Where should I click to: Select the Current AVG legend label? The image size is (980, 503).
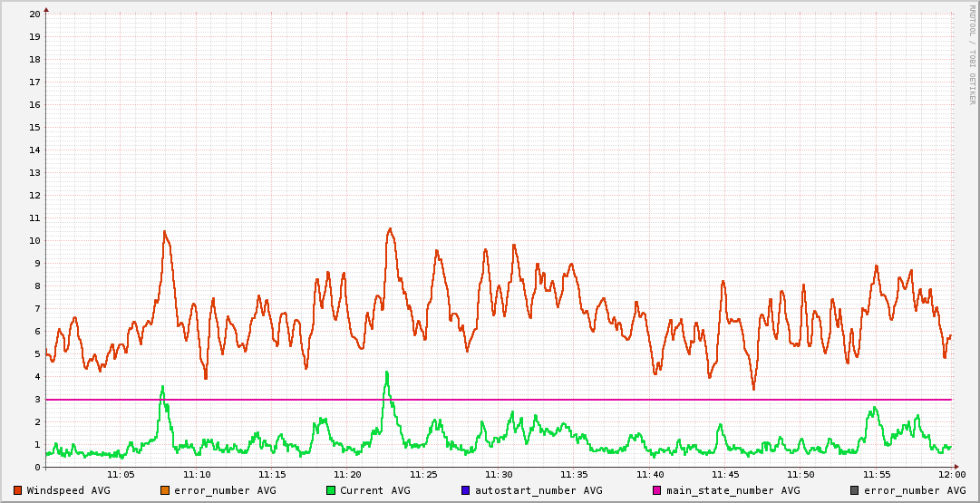click(375, 490)
